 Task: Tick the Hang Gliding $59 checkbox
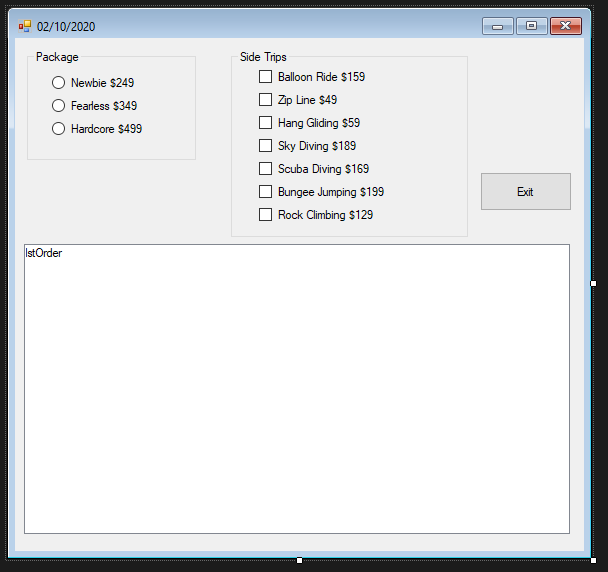[309, 123]
